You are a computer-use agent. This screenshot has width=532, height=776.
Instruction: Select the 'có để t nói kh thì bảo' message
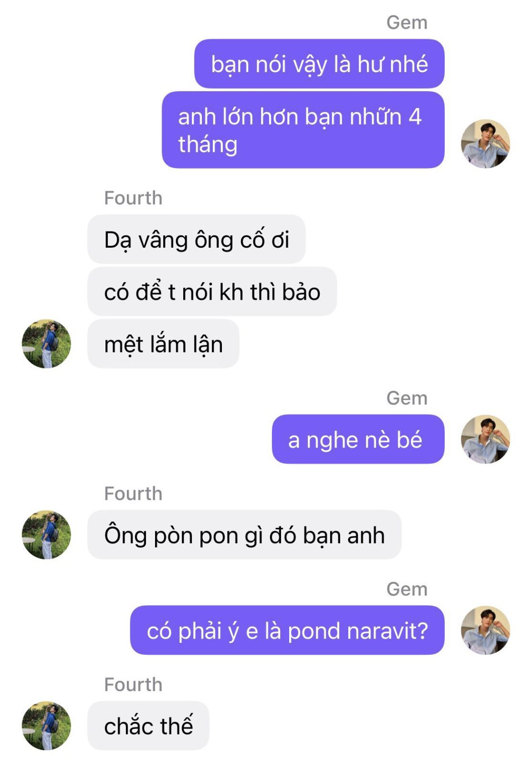212,292
